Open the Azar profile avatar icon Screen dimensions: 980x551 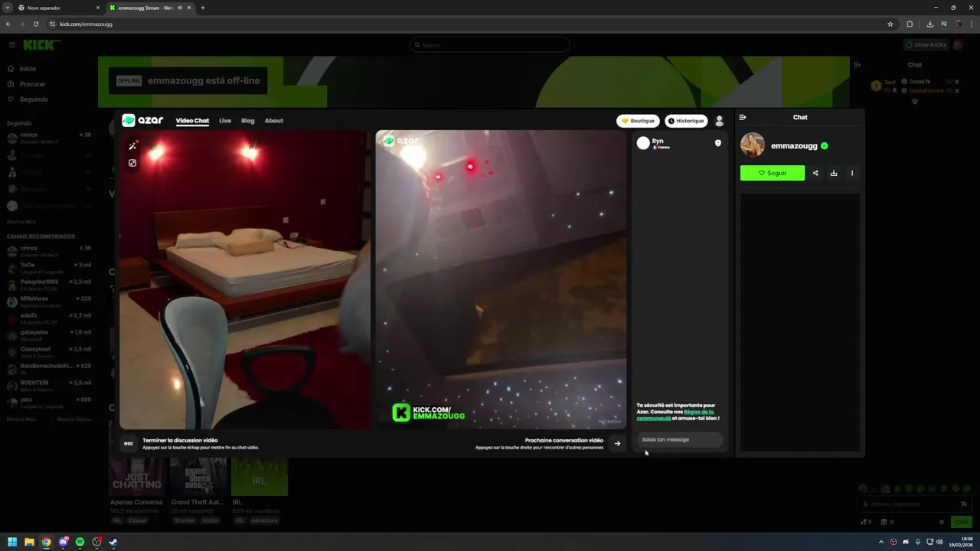pyautogui.click(x=719, y=121)
